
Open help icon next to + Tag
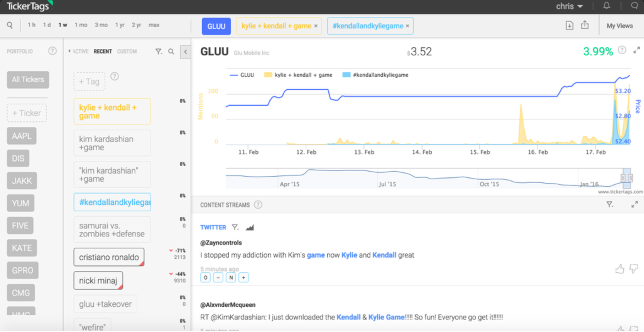coord(115,76)
